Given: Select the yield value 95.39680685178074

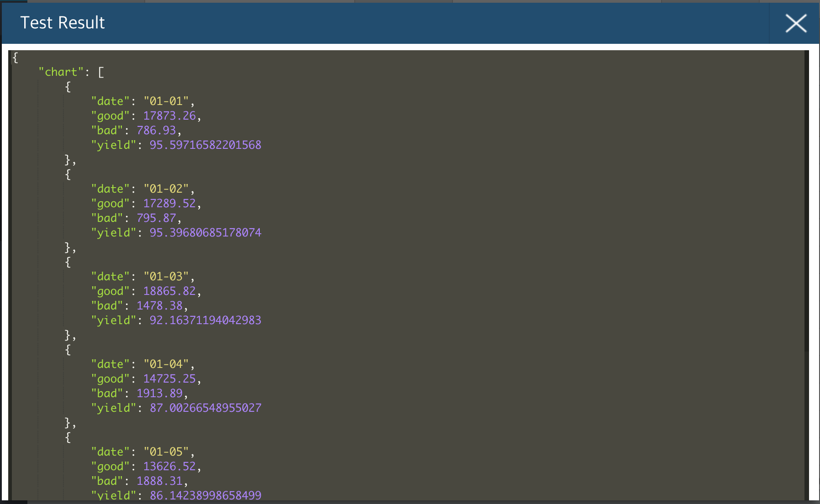Looking at the screenshot, I should [x=205, y=233].
